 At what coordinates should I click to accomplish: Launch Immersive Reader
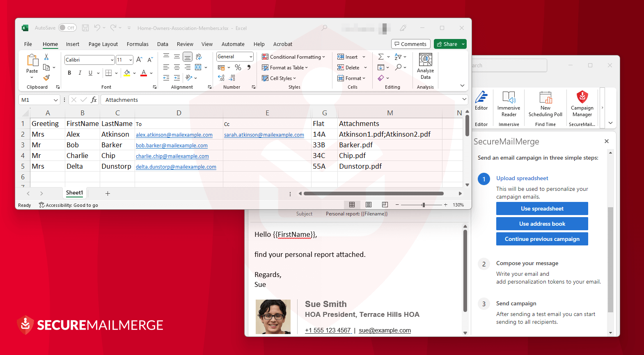click(509, 98)
